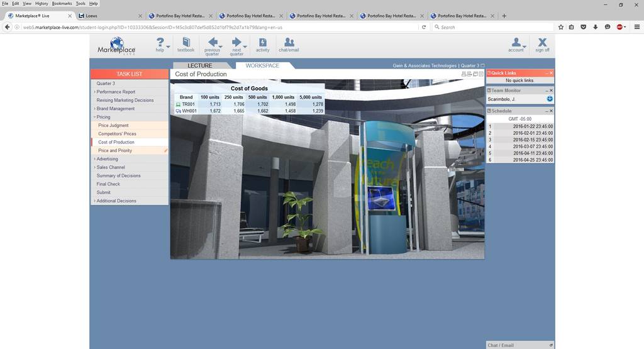644x349 pixels.
Task: Open the activity icon
Action: [262, 42]
